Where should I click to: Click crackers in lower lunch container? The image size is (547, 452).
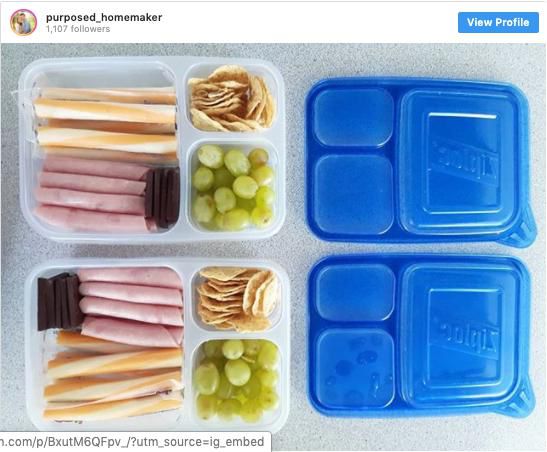pos(239,299)
